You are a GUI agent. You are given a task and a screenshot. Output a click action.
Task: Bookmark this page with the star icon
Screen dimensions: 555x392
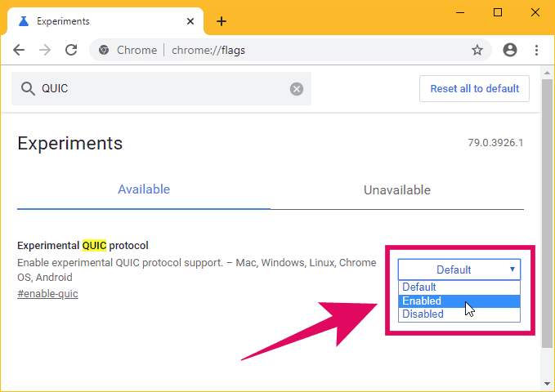[x=477, y=51]
